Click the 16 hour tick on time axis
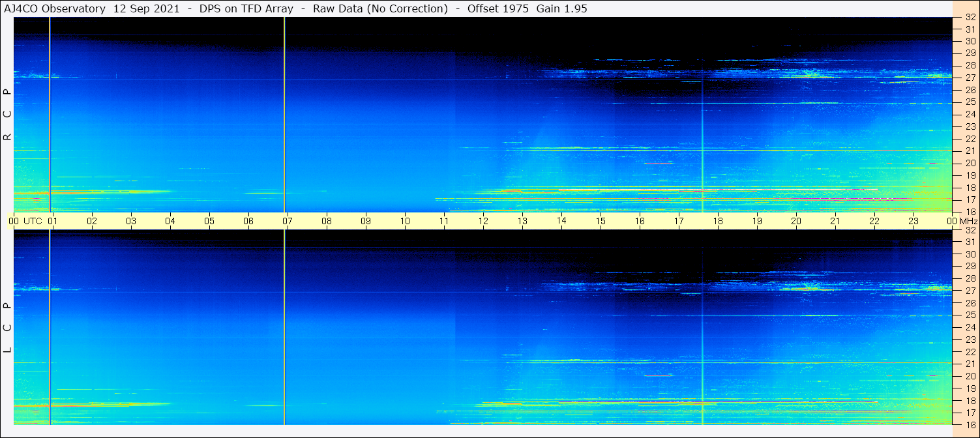The width and height of the screenshot is (980, 438). pos(640,221)
